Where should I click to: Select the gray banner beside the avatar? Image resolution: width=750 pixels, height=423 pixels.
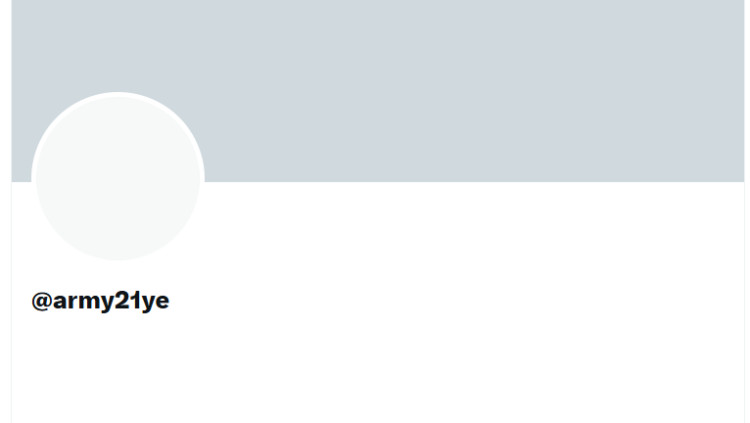coord(474,91)
